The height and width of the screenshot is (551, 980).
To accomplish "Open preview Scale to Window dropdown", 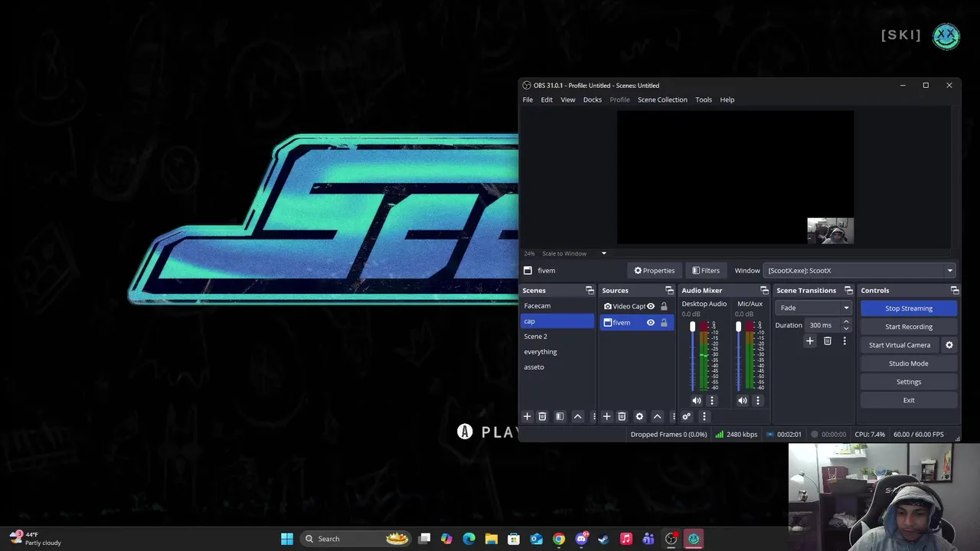I will coord(574,253).
